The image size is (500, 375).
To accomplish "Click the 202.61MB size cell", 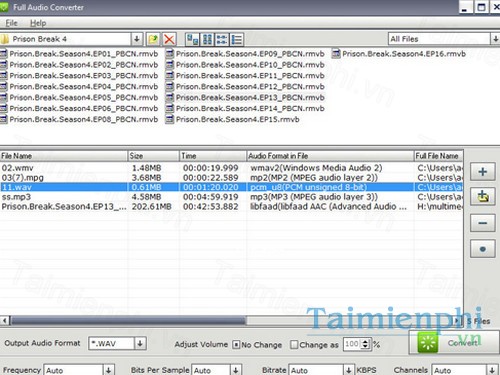I will [x=151, y=207].
